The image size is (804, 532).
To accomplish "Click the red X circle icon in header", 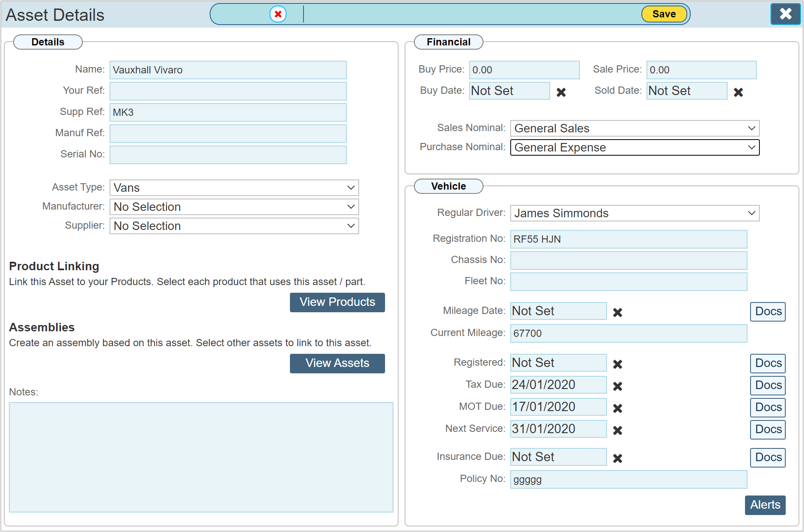I will click(x=278, y=14).
